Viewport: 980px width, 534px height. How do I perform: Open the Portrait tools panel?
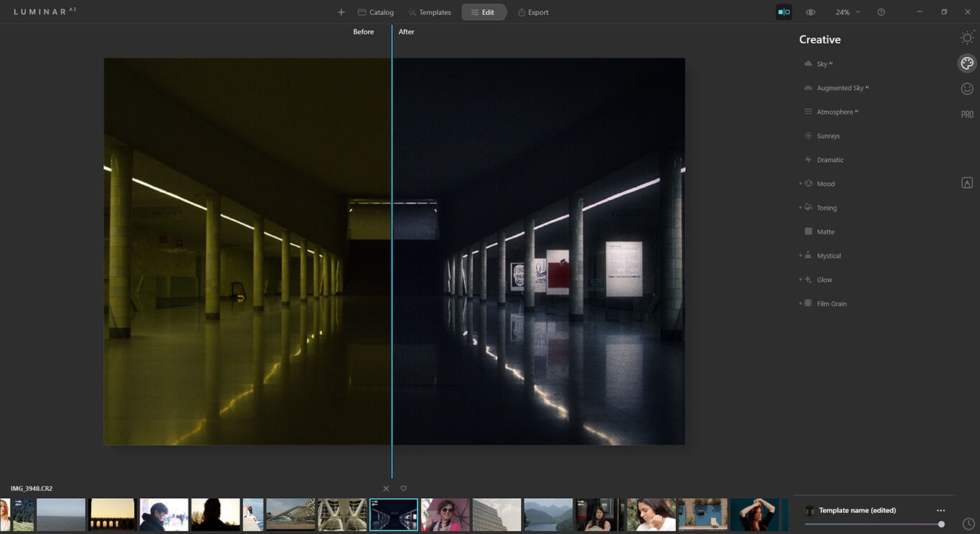966,88
